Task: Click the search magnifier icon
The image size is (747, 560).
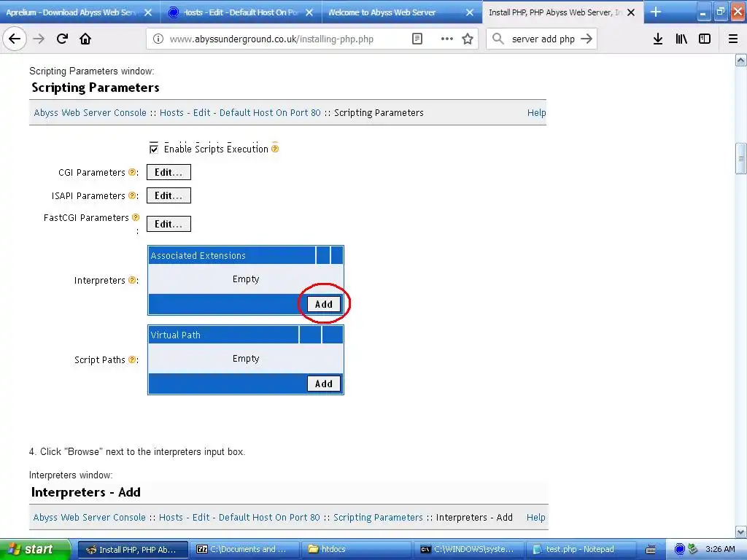Action: coord(498,39)
